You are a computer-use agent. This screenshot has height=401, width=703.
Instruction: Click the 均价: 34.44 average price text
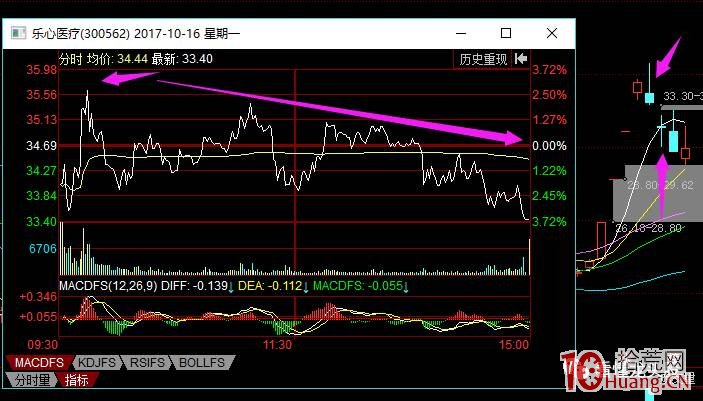click(117, 59)
